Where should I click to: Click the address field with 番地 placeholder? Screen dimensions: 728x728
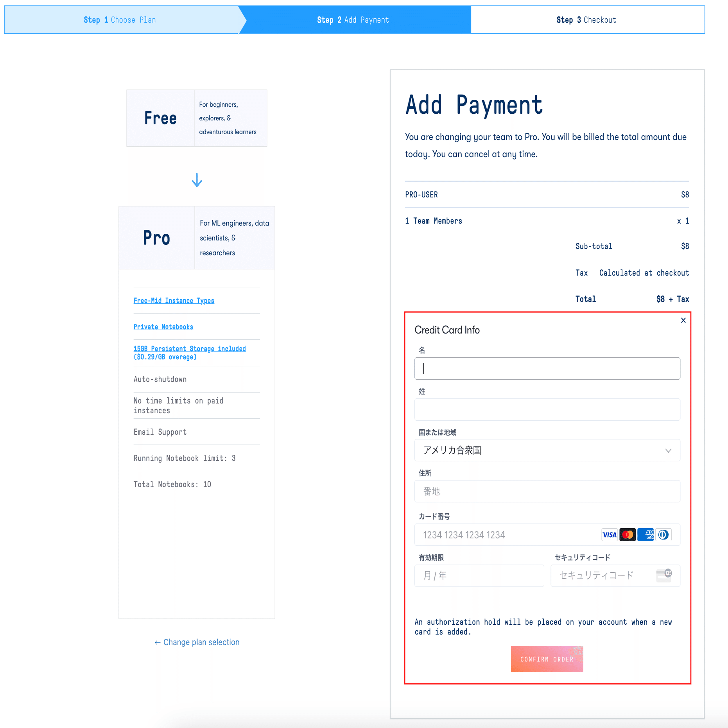[547, 491]
